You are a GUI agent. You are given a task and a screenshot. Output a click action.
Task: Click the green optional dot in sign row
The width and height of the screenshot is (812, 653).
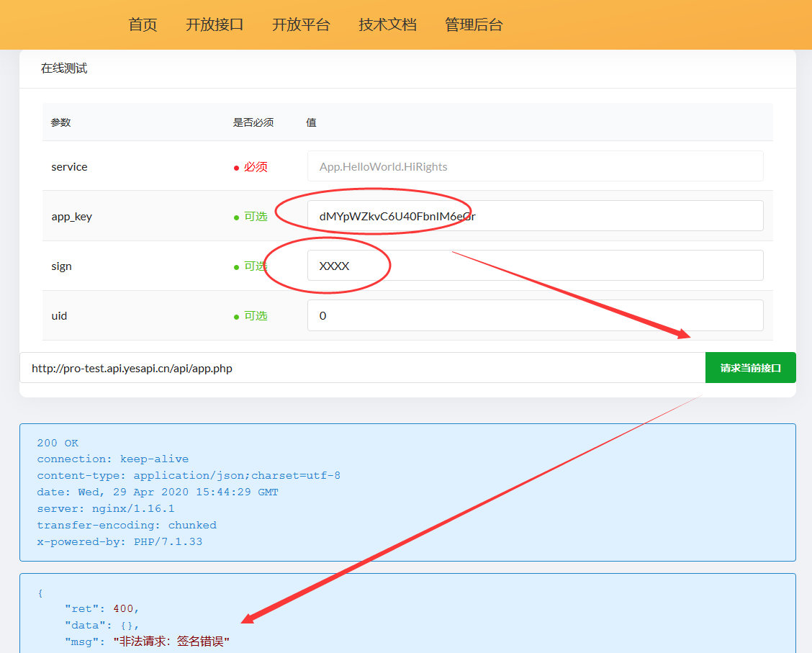click(236, 267)
